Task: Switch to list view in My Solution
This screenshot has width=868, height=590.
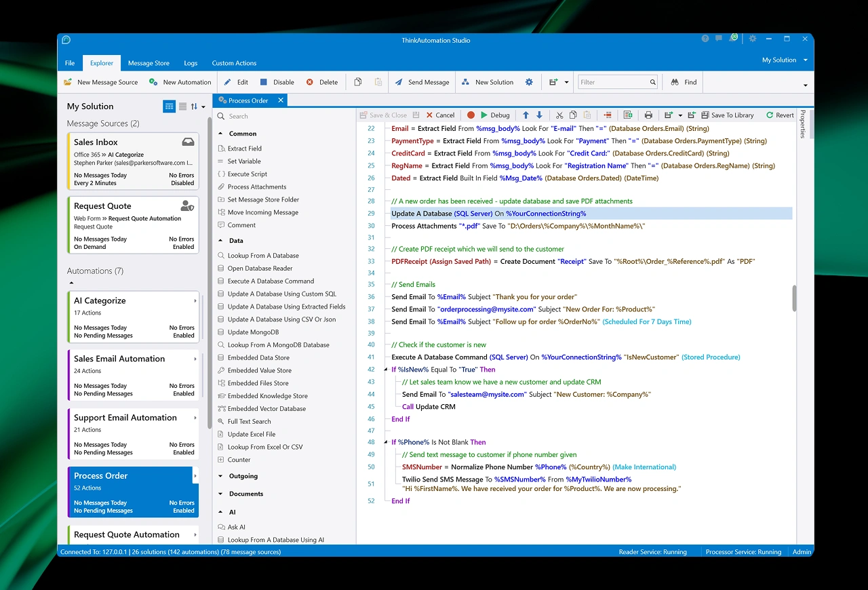Action: click(x=182, y=106)
